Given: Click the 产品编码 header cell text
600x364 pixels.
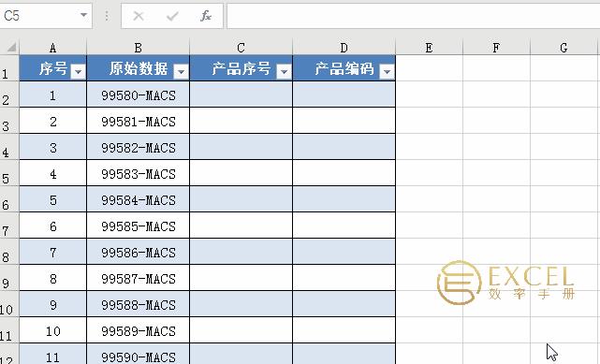Looking at the screenshot, I should tap(344, 68).
